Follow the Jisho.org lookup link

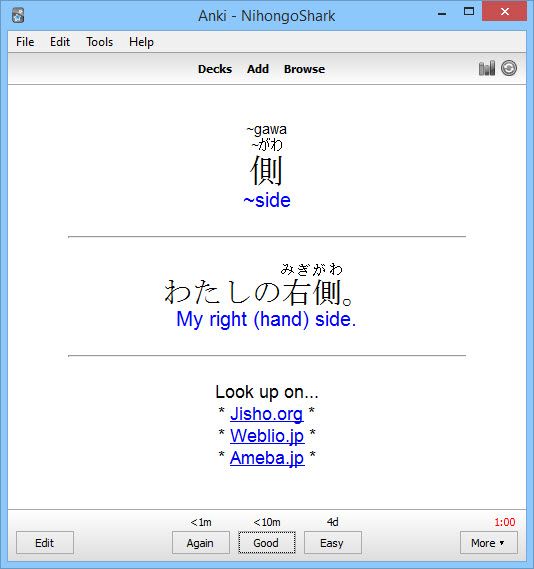point(267,414)
